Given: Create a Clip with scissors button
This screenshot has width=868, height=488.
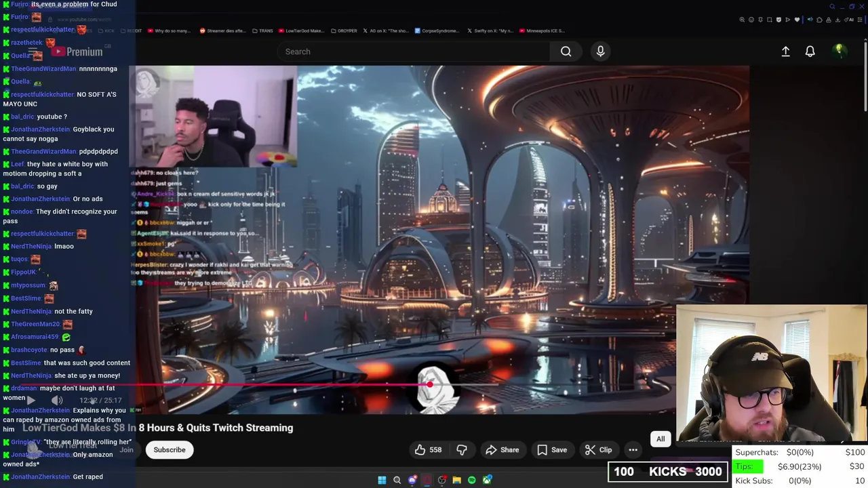Looking at the screenshot, I should pyautogui.click(x=598, y=449).
